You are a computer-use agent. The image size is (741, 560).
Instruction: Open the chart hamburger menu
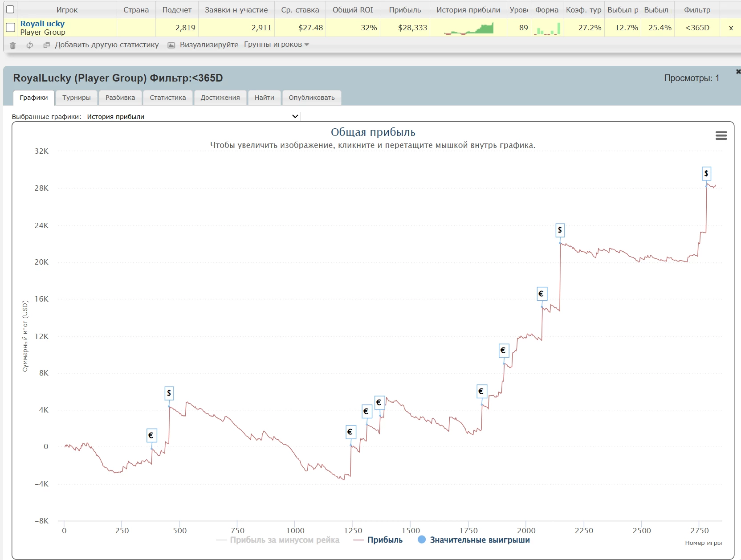[721, 136]
